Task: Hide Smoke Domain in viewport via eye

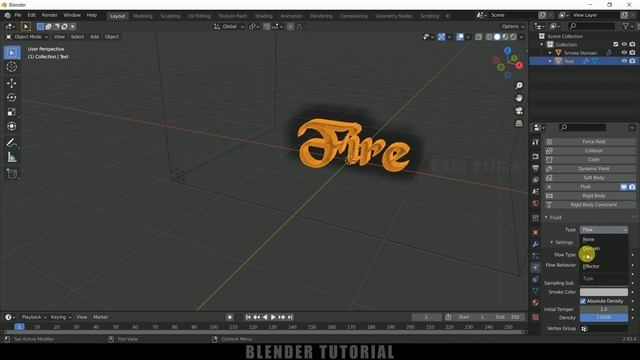Action: click(x=624, y=53)
